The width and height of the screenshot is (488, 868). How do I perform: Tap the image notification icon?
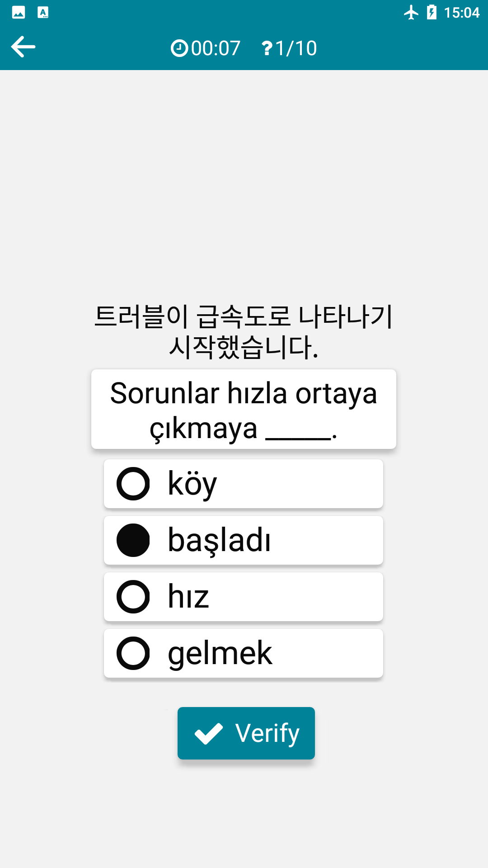tap(19, 12)
